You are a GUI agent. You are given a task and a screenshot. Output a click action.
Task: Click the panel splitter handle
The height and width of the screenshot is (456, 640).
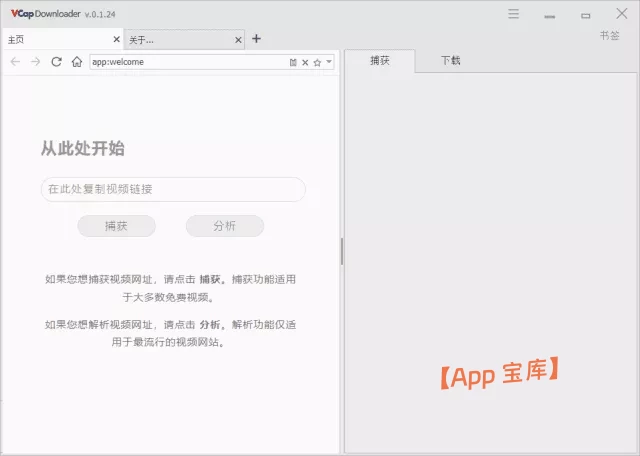342,251
